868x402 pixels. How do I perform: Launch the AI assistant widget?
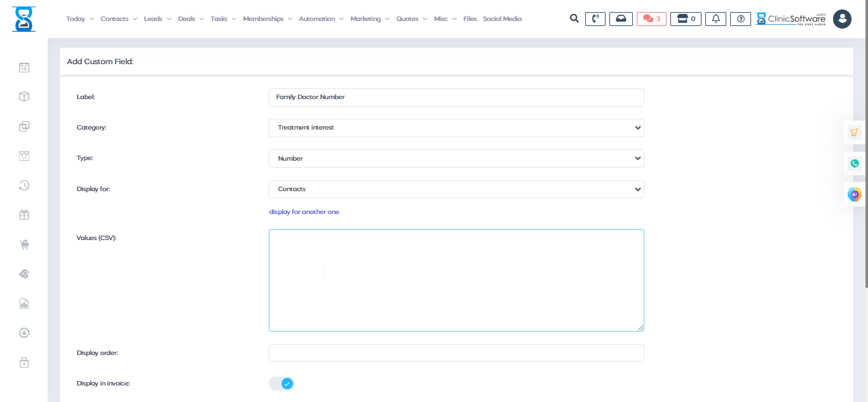(855, 194)
